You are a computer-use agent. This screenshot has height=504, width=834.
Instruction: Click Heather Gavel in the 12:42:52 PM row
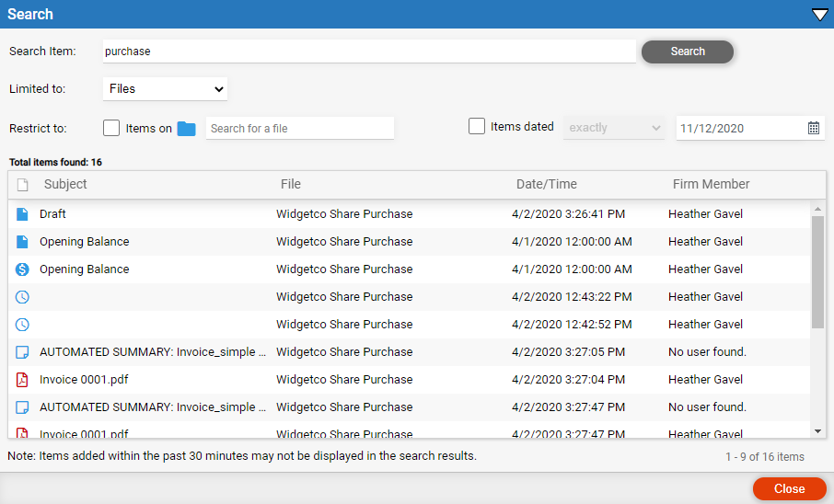[705, 325]
